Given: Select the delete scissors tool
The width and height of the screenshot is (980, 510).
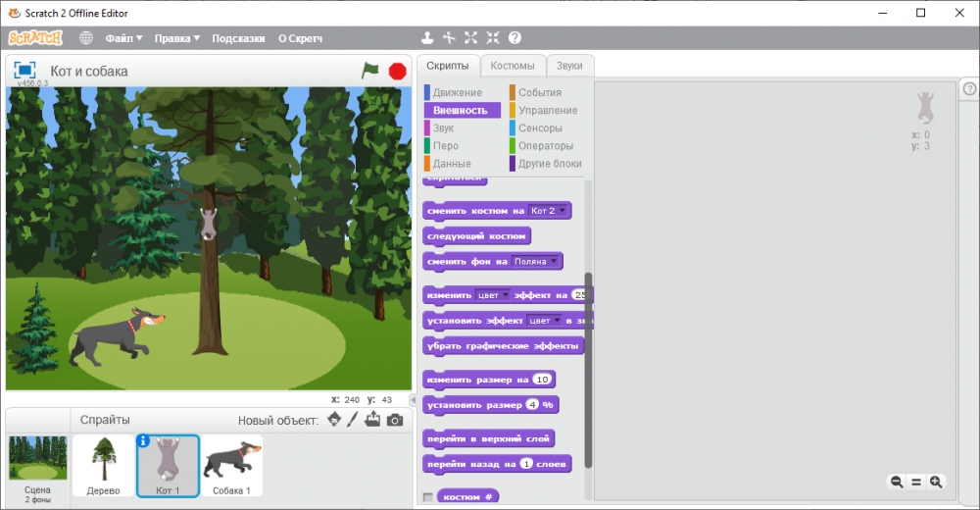Looking at the screenshot, I should [449, 38].
